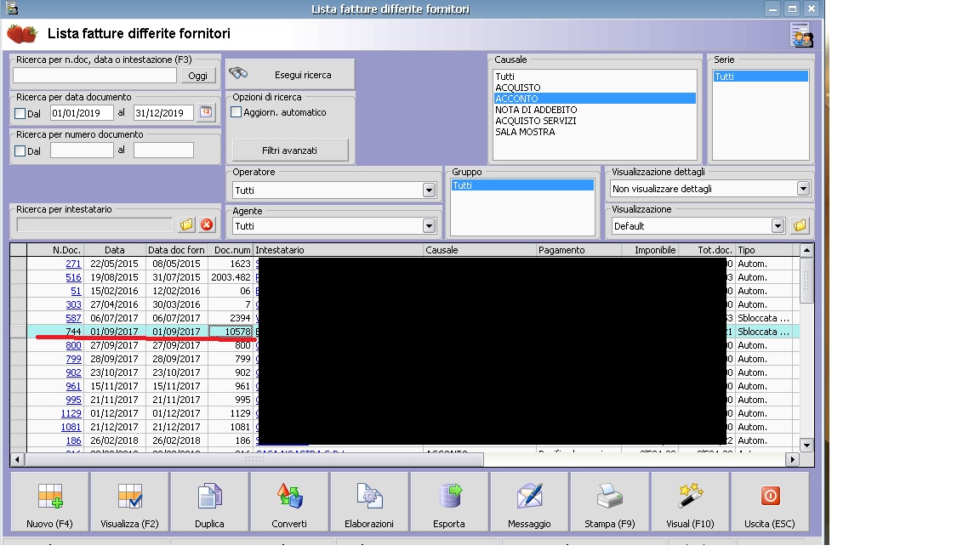The width and height of the screenshot is (980, 551).
Task: Click the Tot.doc. column header
Action: pyautogui.click(x=707, y=250)
